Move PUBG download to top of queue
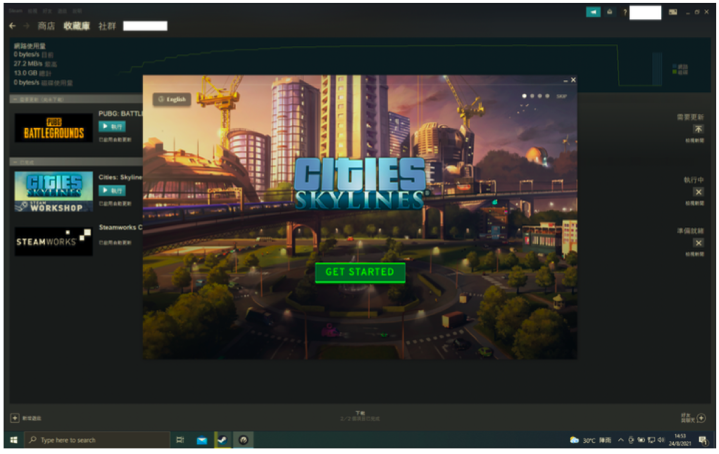The image size is (719, 454). pos(698,129)
